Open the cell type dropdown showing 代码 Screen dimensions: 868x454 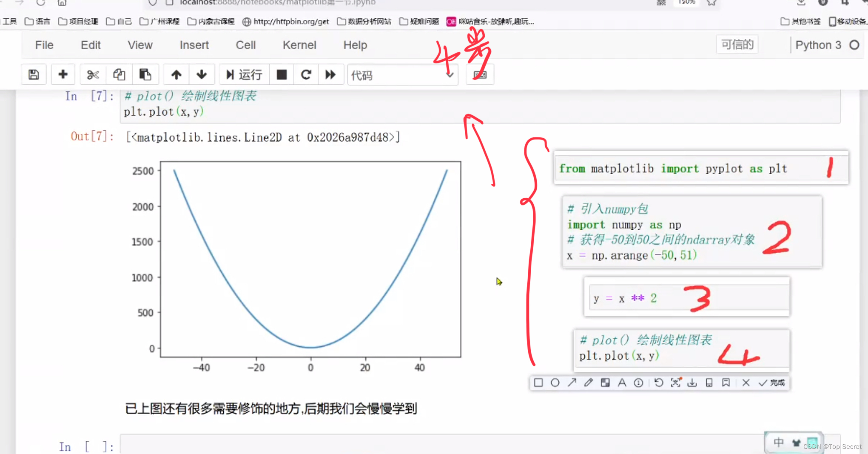[x=402, y=74]
